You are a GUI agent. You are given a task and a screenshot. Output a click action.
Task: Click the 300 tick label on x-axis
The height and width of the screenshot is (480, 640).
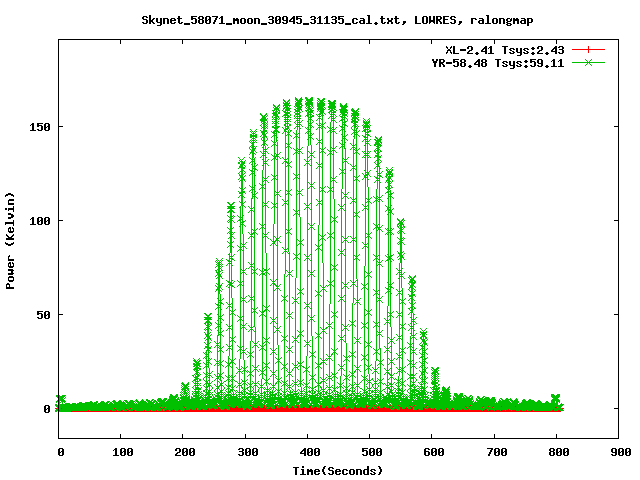(x=246, y=453)
